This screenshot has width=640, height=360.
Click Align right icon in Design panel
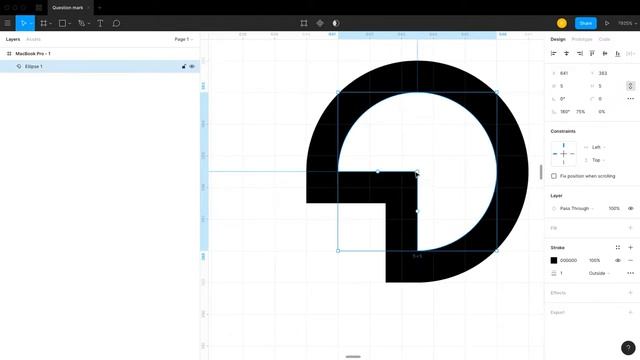(x=579, y=53)
